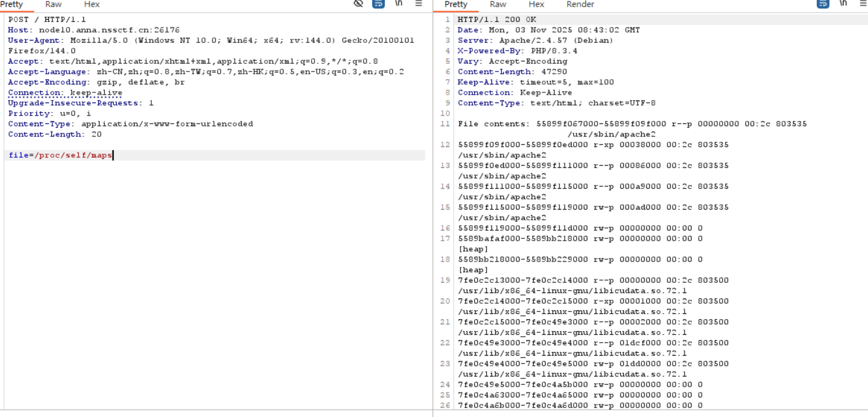Click the User-Agent header name
The width and height of the screenshot is (868, 417).
35,41
